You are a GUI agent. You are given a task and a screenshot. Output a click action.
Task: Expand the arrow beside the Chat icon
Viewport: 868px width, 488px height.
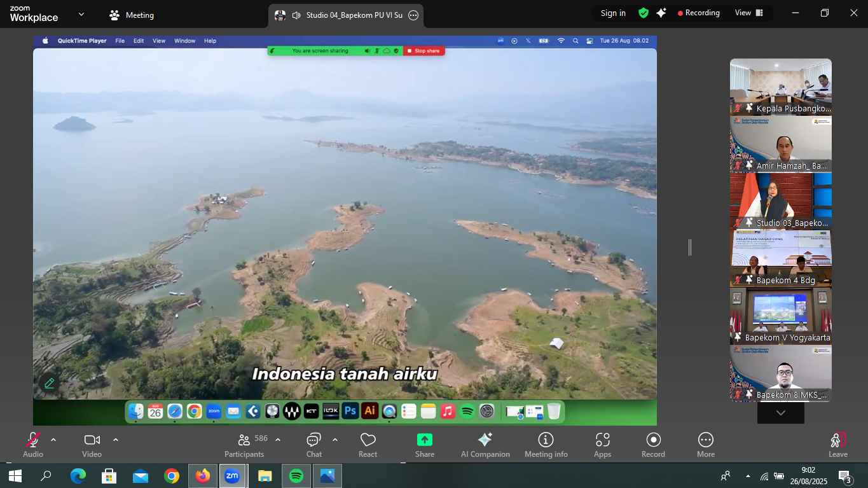[335, 440]
